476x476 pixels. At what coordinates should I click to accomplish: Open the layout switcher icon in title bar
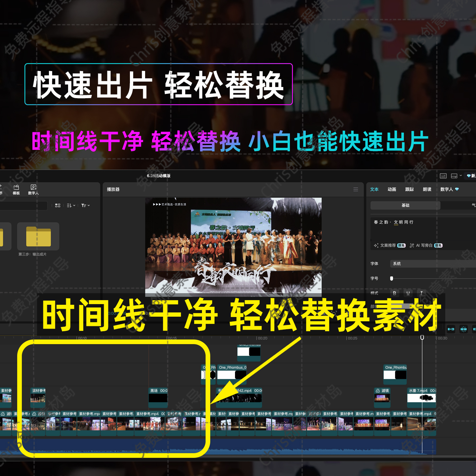[x=454, y=176]
